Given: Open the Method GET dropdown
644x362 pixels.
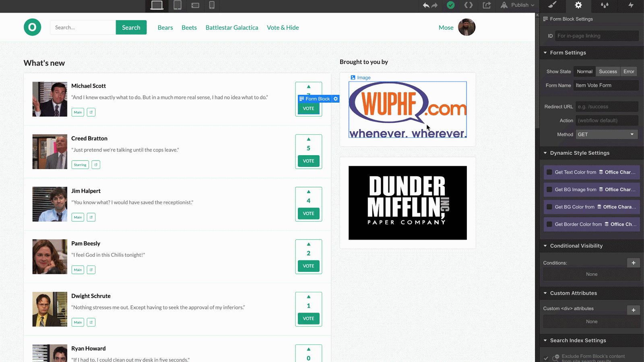Looking at the screenshot, I should [x=607, y=134].
